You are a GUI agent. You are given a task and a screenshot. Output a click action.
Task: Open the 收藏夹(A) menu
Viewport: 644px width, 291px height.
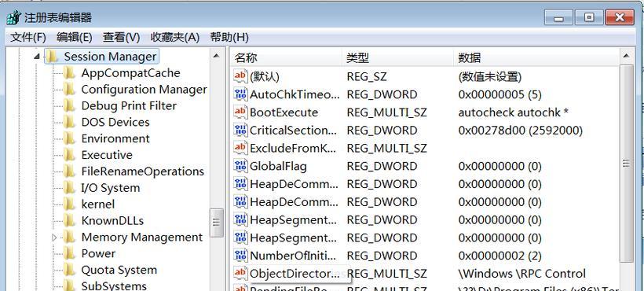pyautogui.click(x=175, y=38)
